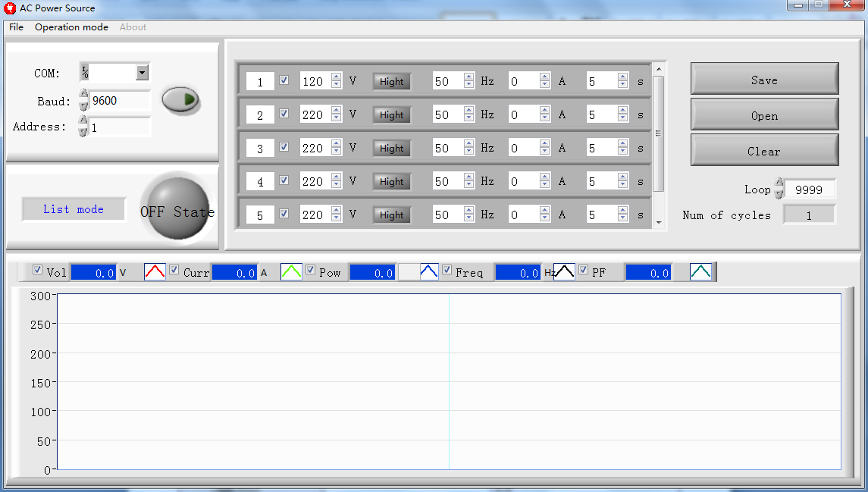Click the green connect indicator button
This screenshot has height=492, width=868.
(180, 99)
